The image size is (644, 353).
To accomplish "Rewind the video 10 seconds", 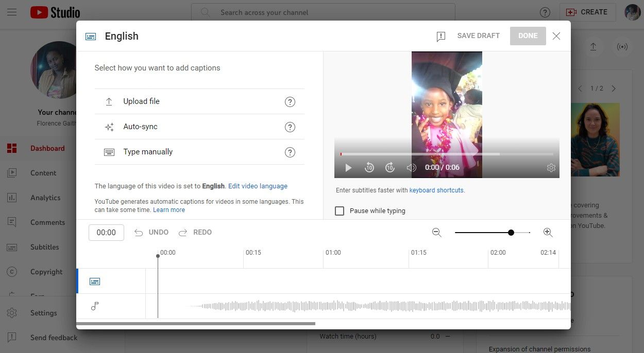I will point(369,167).
